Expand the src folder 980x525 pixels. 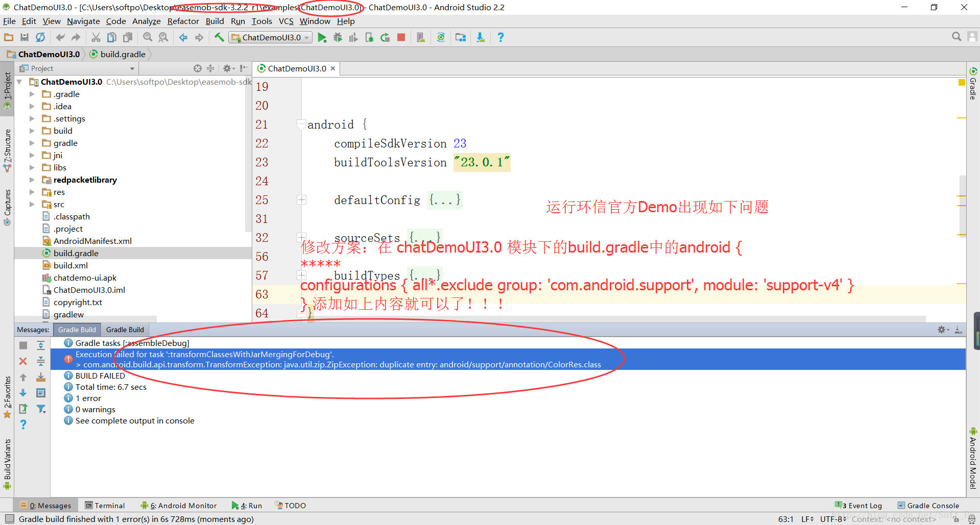click(x=32, y=204)
